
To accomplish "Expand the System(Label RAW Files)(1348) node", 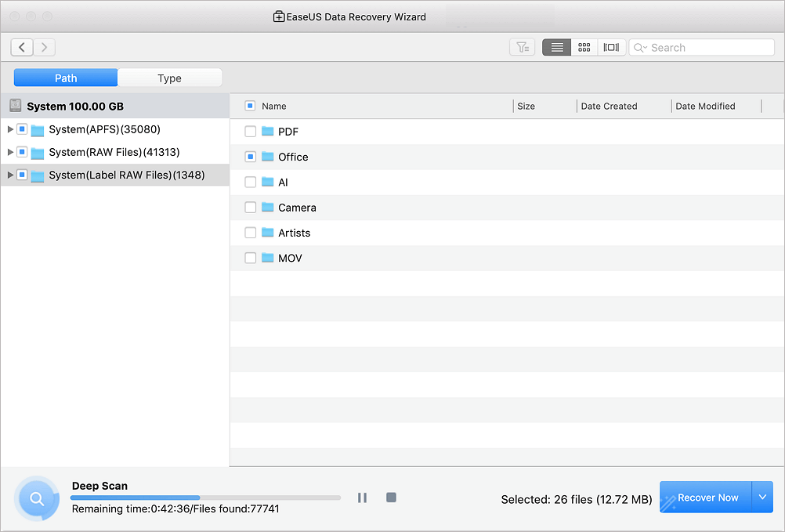I will (10, 175).
